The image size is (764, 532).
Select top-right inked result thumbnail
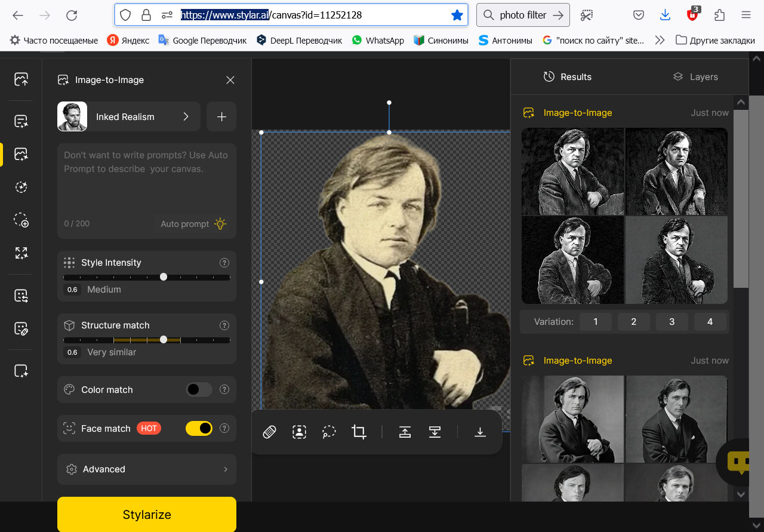coord(676,171)
